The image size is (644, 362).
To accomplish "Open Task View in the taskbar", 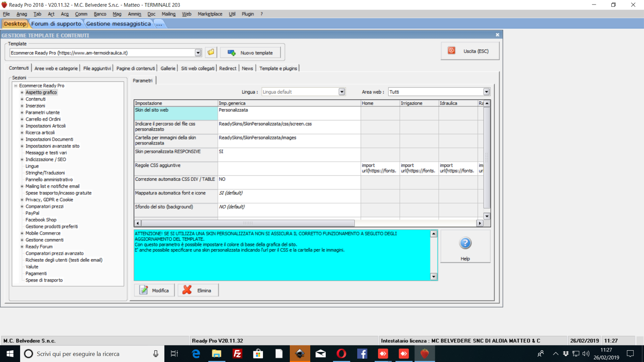I will pos(174,354).
